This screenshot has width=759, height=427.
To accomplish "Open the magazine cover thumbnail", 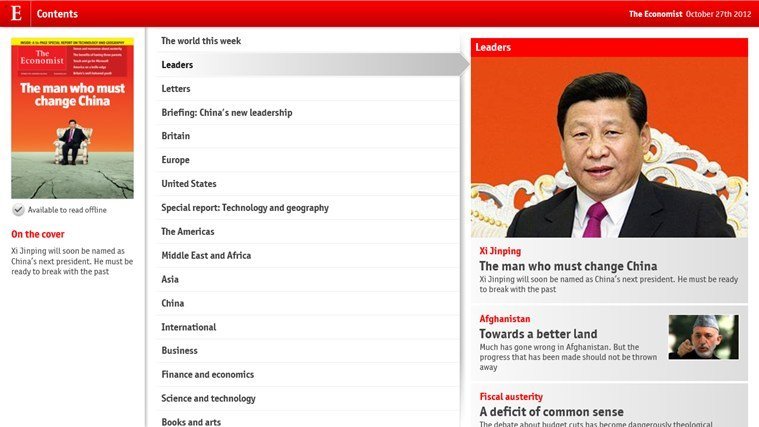I will tap(73, 118).
